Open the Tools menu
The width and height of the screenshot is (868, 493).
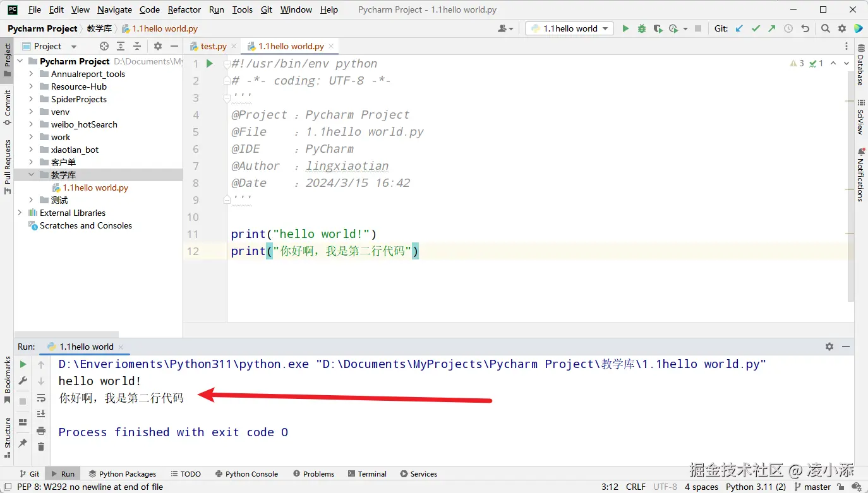point(243,9)
